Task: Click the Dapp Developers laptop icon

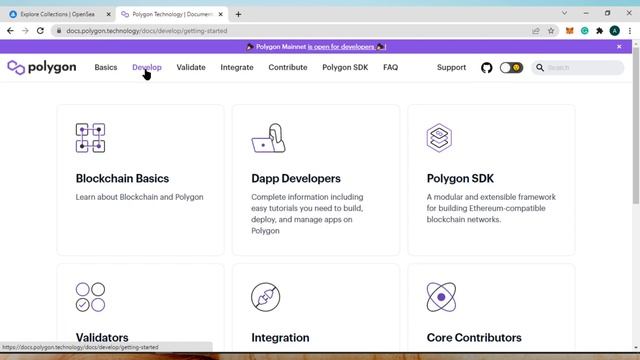Action: coord(269,138)
